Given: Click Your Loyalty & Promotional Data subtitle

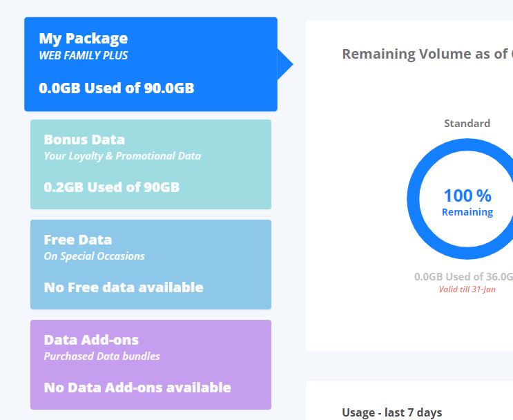Looking at the screenshot, I should coord(122,156).
